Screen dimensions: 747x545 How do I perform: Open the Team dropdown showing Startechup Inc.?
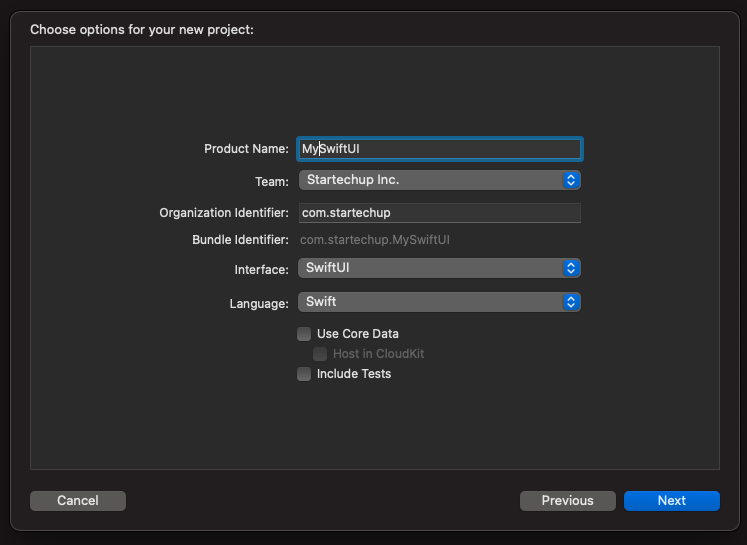(430, 180)
